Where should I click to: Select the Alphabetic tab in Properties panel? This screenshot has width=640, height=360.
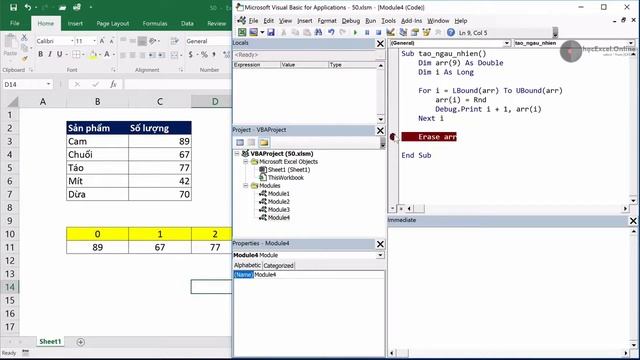[247, 265]
